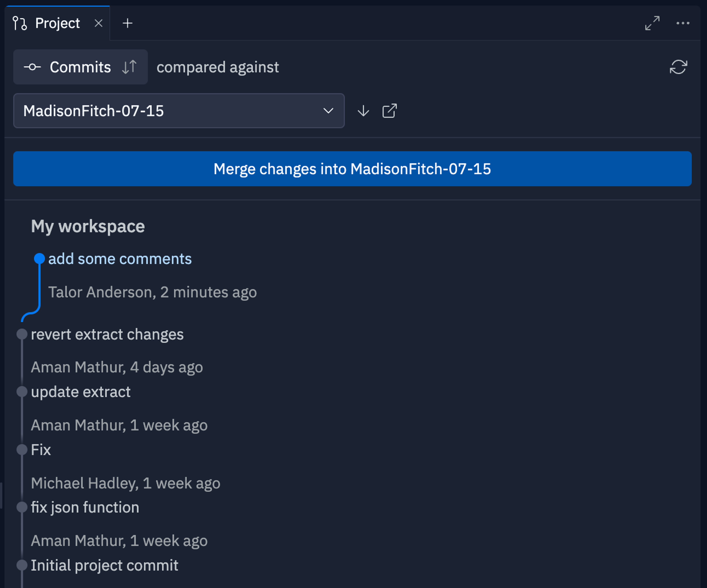This screenshot has width=707, height=588.
Task: Click the Project tab title
Action: pos(57,22)
